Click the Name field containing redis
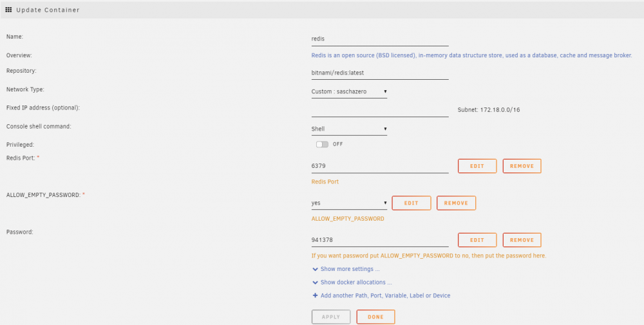 click(380, 39)
